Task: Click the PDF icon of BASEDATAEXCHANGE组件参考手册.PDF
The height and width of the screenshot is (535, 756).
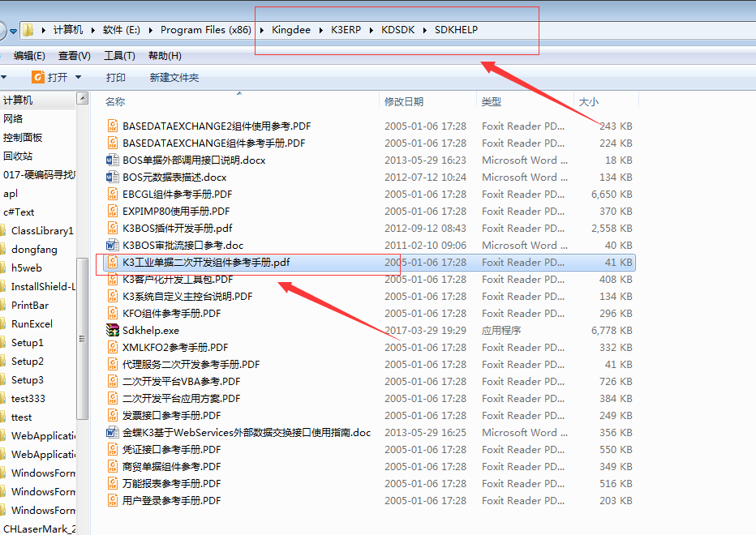Action: click(112, 143)
